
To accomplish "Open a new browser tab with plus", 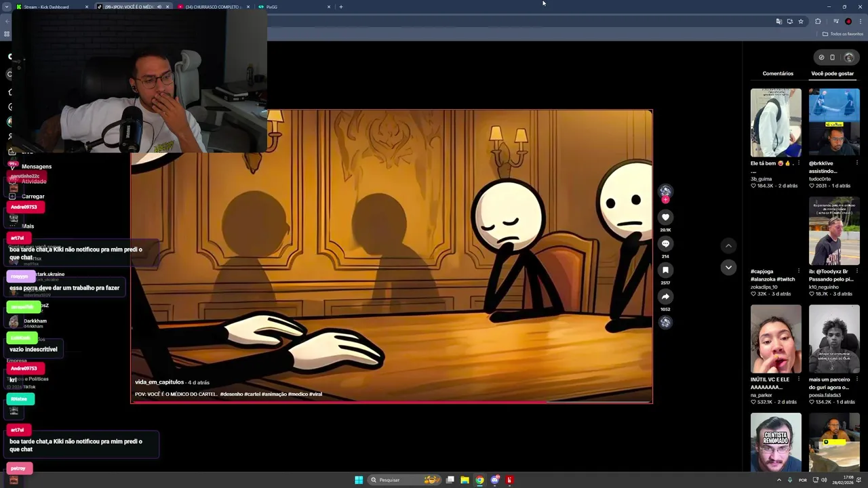I will click(x=341, y=7).
